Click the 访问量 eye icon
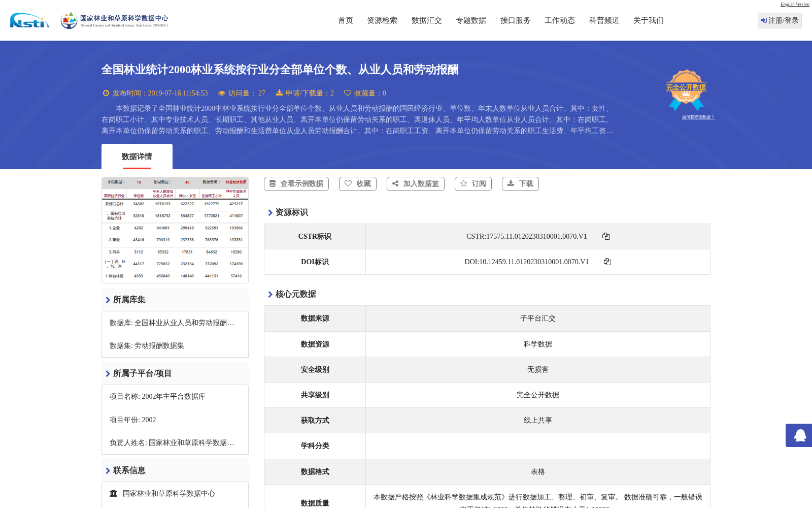 coord(222,93)
